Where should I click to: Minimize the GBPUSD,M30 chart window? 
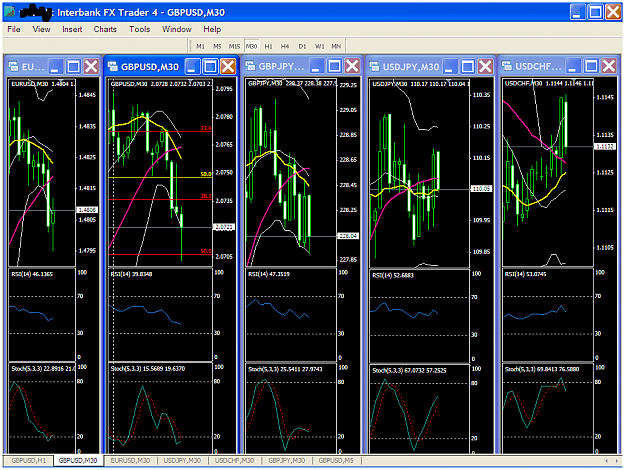(193, 66)
